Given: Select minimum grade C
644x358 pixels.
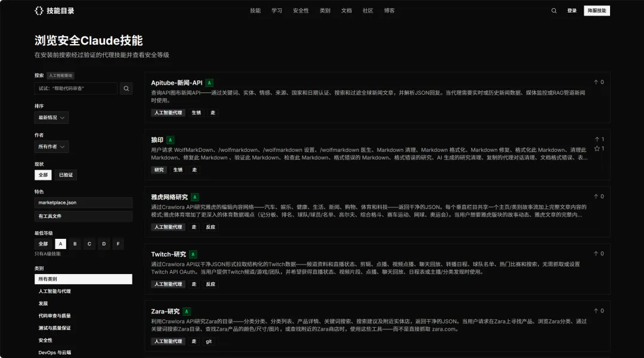Looking at the screenshot, I should tap(89, 244).
